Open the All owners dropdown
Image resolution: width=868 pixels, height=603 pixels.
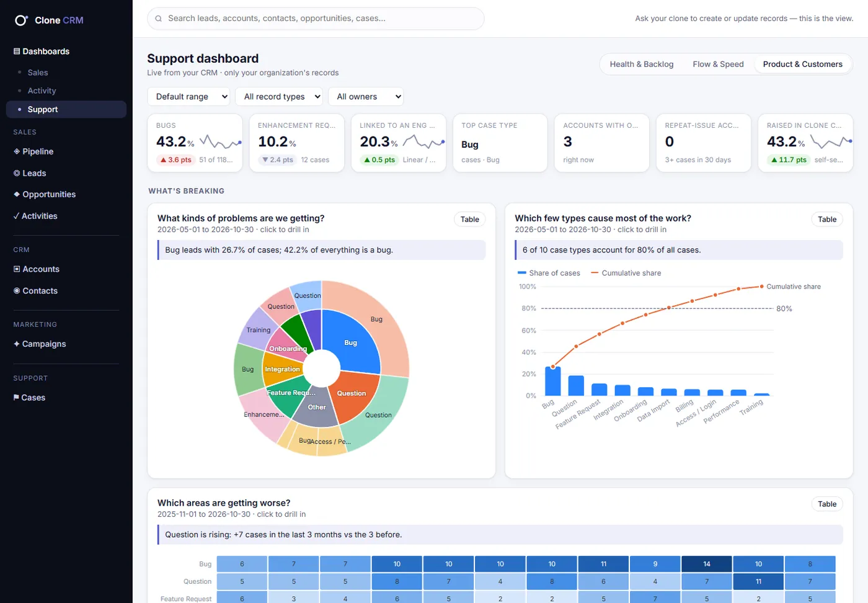click(x=366, y=97)
